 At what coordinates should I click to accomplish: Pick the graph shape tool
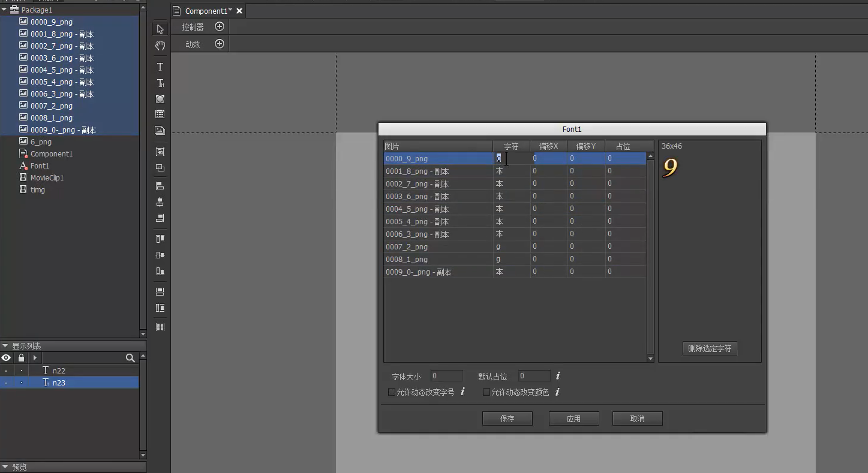160,99
